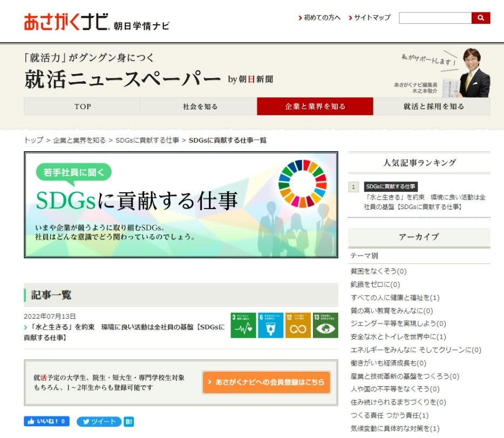The height and width of the screenshot is (438, 504).
Task: Click the テーマ別 subheading
Action: (x=364, y=255)
